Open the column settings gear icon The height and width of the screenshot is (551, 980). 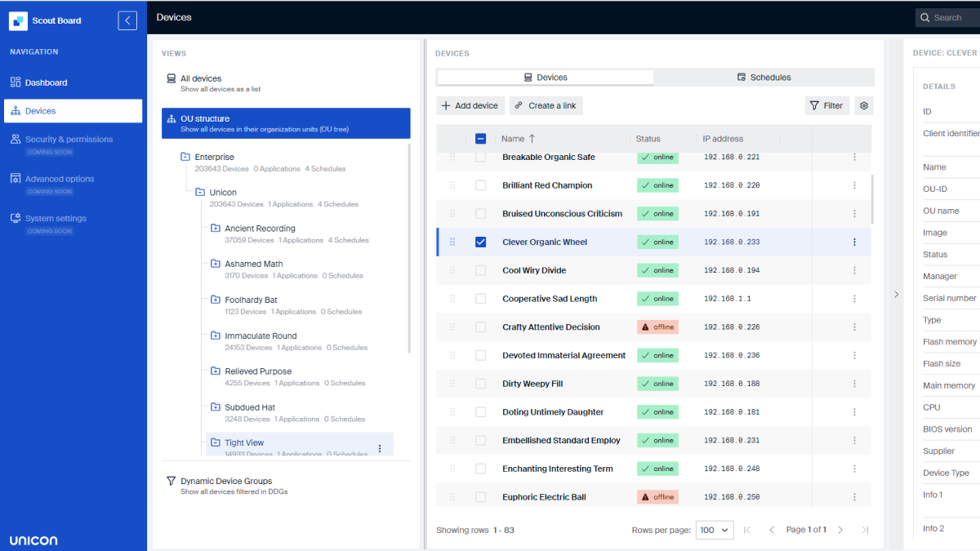(864, 105)
